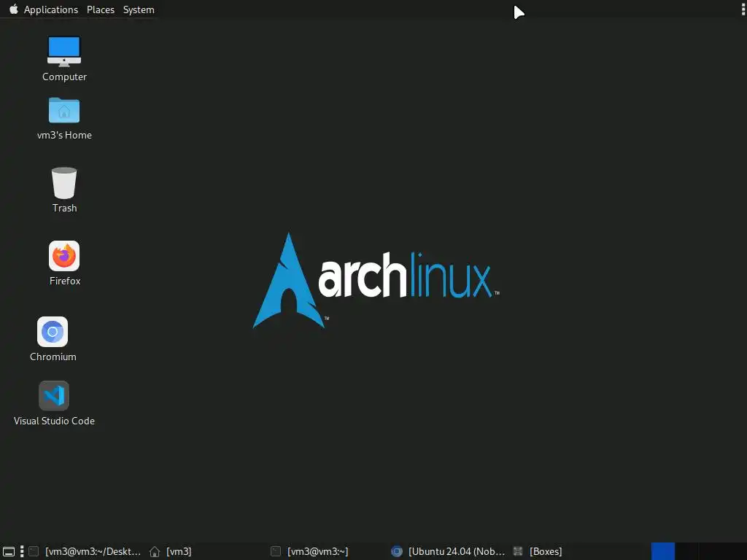Image resolution: width=747 pixels, height=560 pixels.
Task: Open the System menu
Action: [x=139, y=9]
